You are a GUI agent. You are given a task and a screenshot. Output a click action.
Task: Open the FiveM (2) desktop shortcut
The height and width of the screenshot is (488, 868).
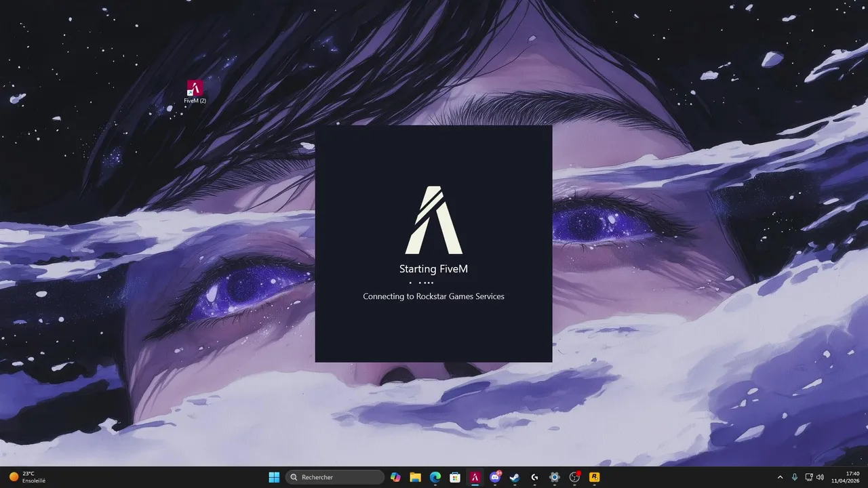pyautogui.click(x=195, y=91)
